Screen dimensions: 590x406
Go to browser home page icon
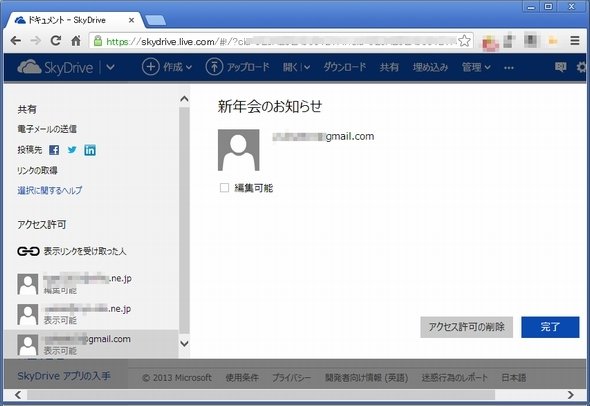pyautogui.click(x=76, y=41)
